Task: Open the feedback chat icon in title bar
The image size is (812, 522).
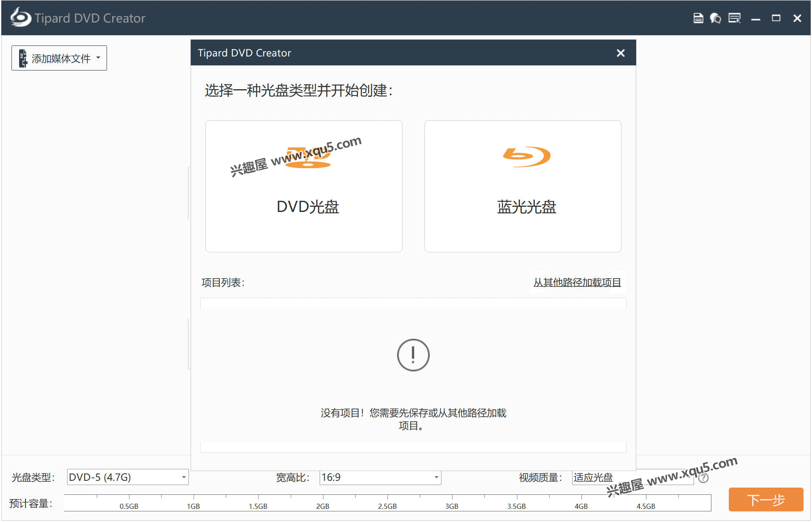Action: (716, 18)
